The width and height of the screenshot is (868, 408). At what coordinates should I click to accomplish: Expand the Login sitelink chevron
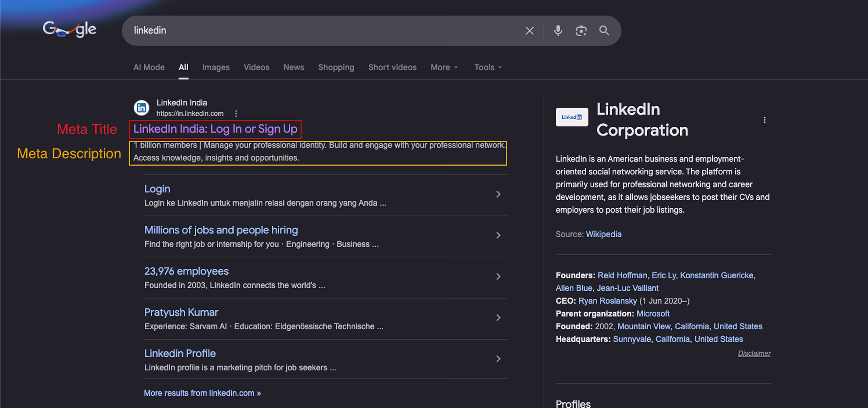coord(498,194)
